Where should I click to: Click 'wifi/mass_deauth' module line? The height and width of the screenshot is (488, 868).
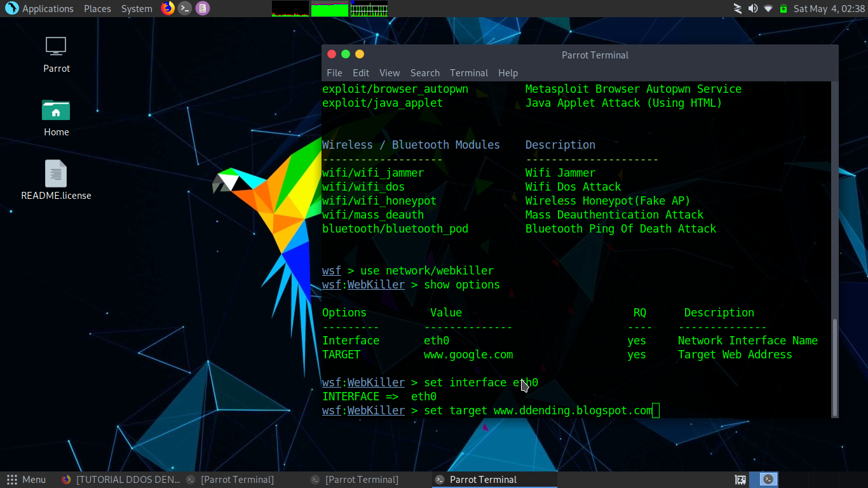tap(373, 215)
